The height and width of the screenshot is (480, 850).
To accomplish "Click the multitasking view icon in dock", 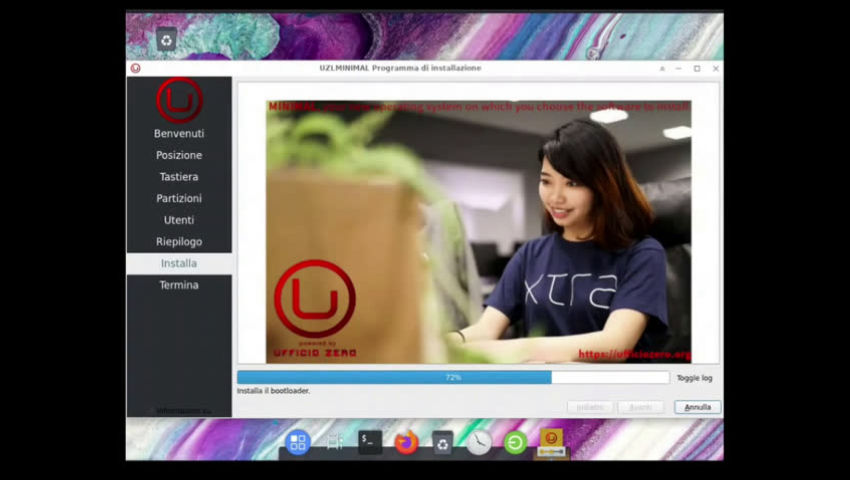I will 334,442.
